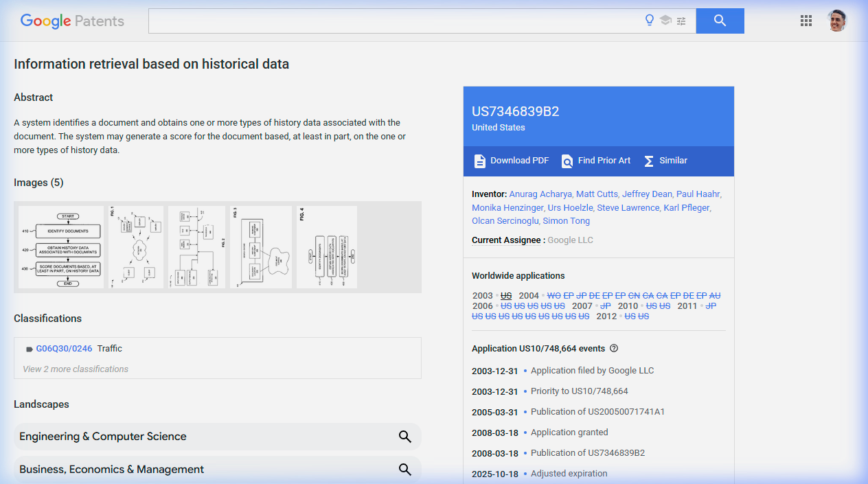Click the tag icon beside G06Q30/0246
This screenshot has height=484, width=868.
click(x=30, y=349)
